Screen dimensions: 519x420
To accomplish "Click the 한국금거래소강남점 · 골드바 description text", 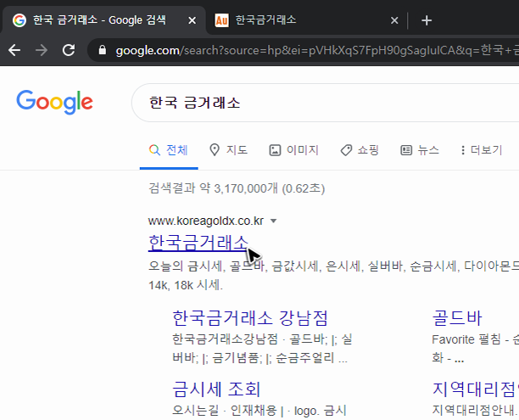I will (262, 349).
